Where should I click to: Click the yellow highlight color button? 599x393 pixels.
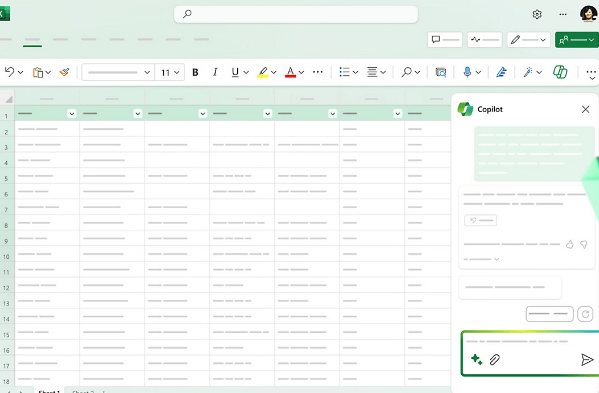coord(263,72)
